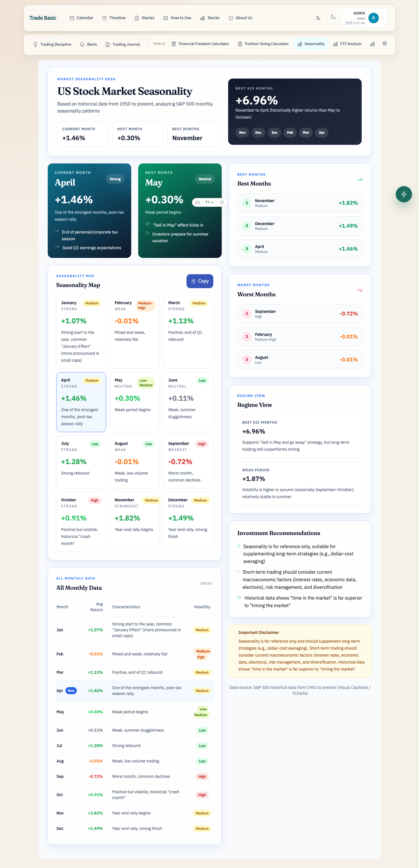Open the Calendar page

tap(81, 18)
